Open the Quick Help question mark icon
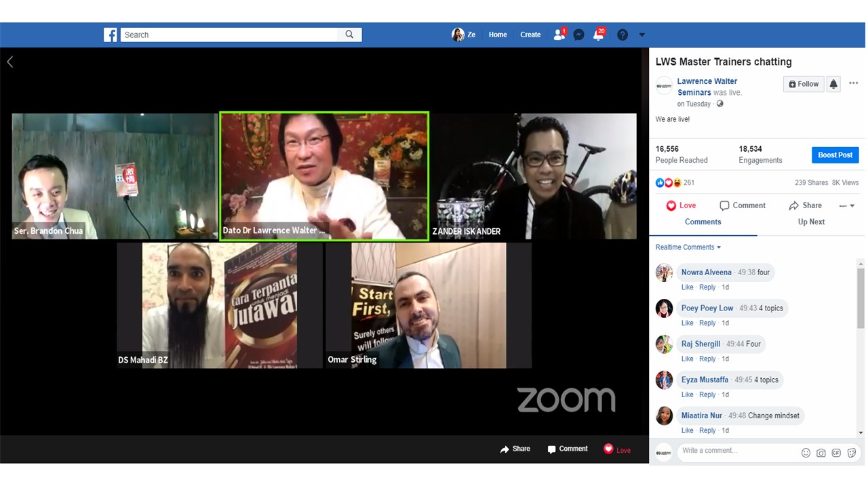The image size is (868, 488). [622, 35]
